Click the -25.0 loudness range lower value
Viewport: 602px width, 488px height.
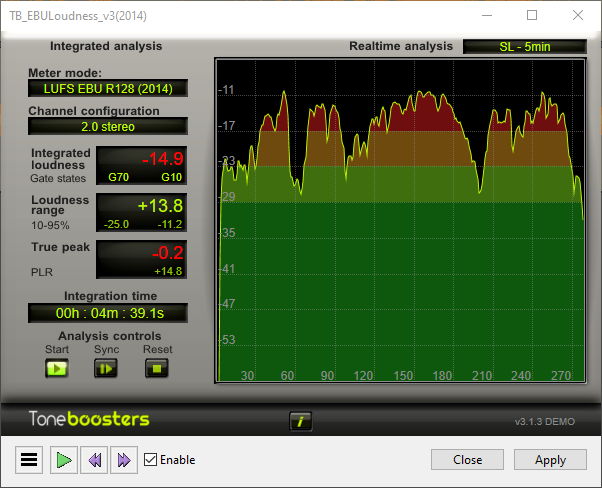click(116, 224)
